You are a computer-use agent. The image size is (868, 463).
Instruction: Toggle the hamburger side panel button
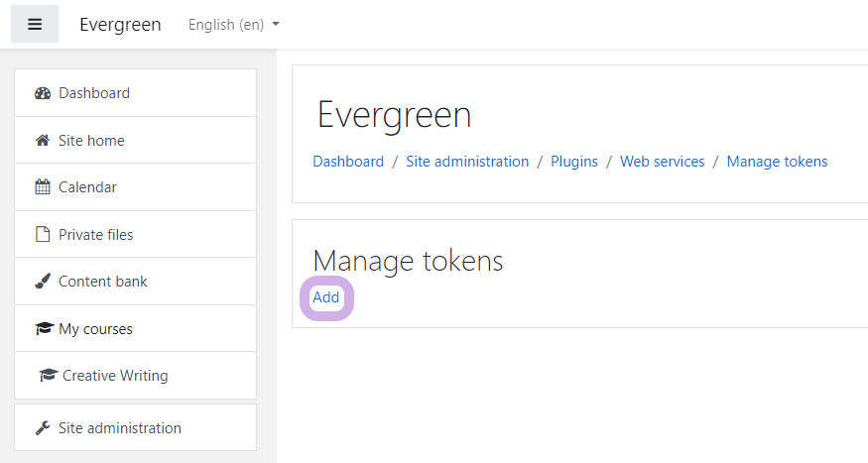coord(35,24)
